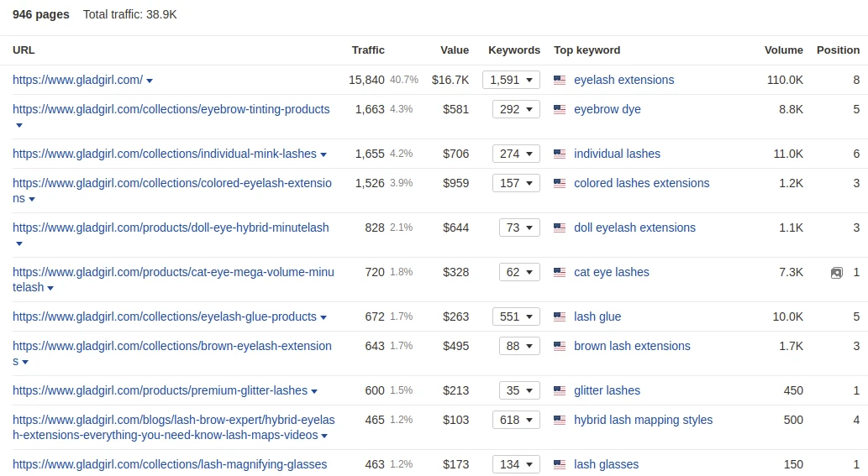Click the US flag beside glitter lashes
This screenshot has height=476, width=868.
[560, 391]
